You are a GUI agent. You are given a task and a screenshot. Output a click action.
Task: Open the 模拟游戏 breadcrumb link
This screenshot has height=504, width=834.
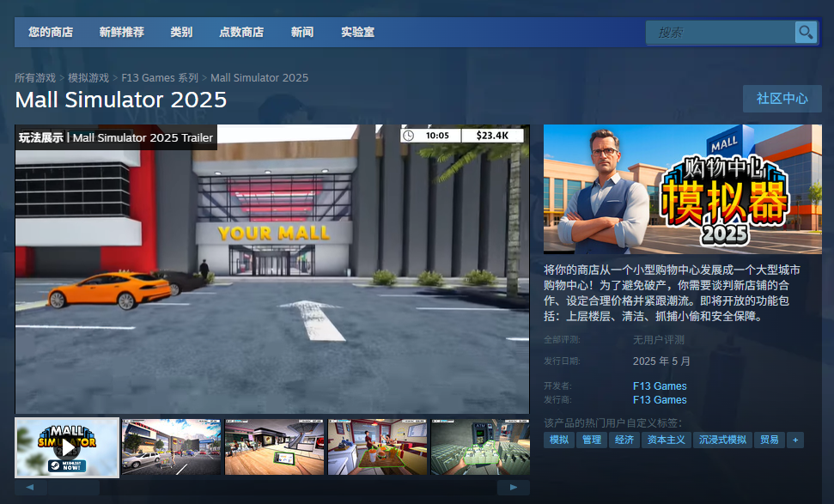88,77
